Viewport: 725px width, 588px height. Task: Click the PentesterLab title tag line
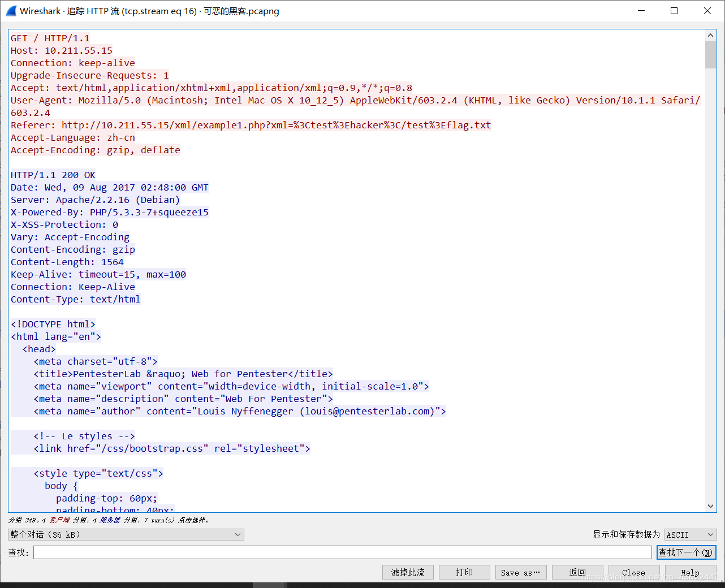(x=183, y=374)
